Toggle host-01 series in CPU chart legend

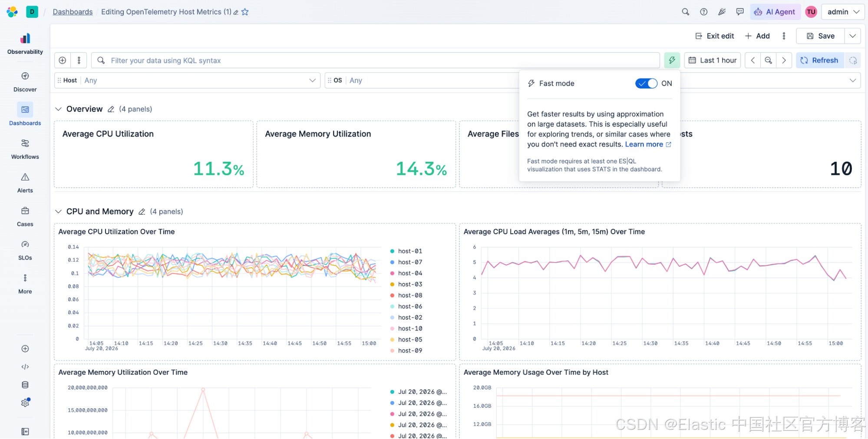click(x=406, y=251)
